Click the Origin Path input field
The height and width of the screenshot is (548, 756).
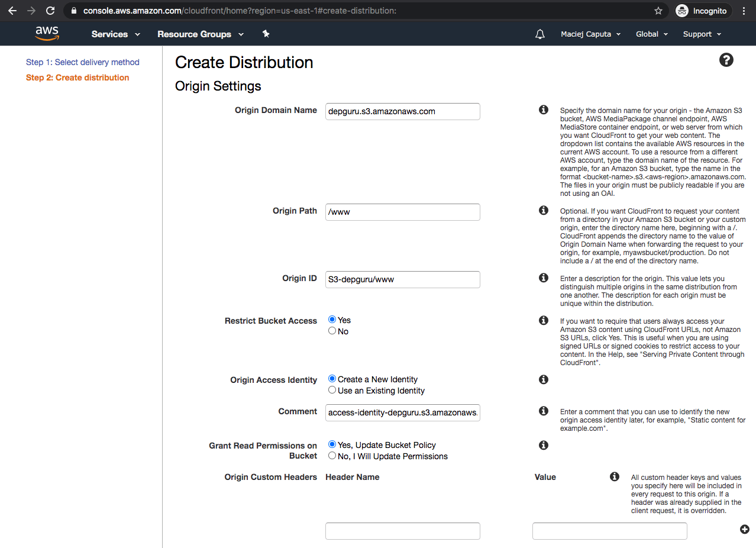pyautogui.click(x=402, y=212)
